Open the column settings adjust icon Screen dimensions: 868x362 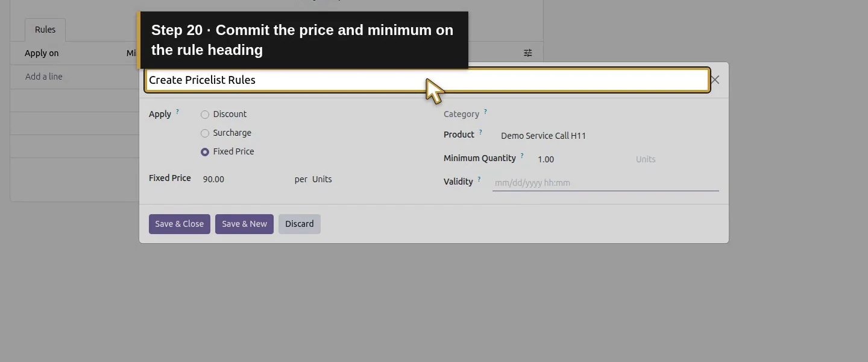(x=528, y=53)
